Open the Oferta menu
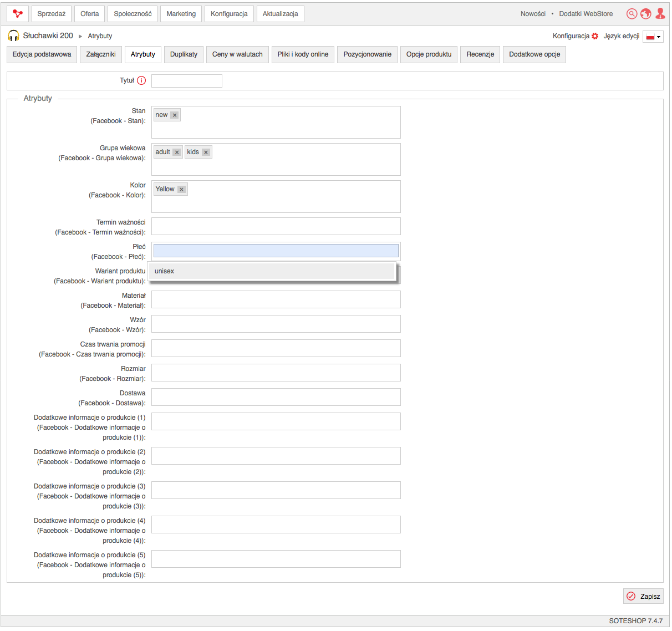 (x=90, y=14)
